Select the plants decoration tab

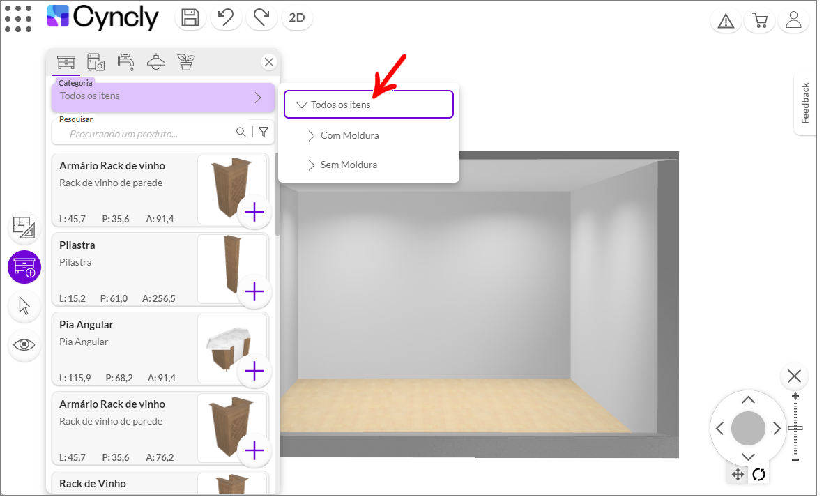pyautogui.click(x=186, y=62)
